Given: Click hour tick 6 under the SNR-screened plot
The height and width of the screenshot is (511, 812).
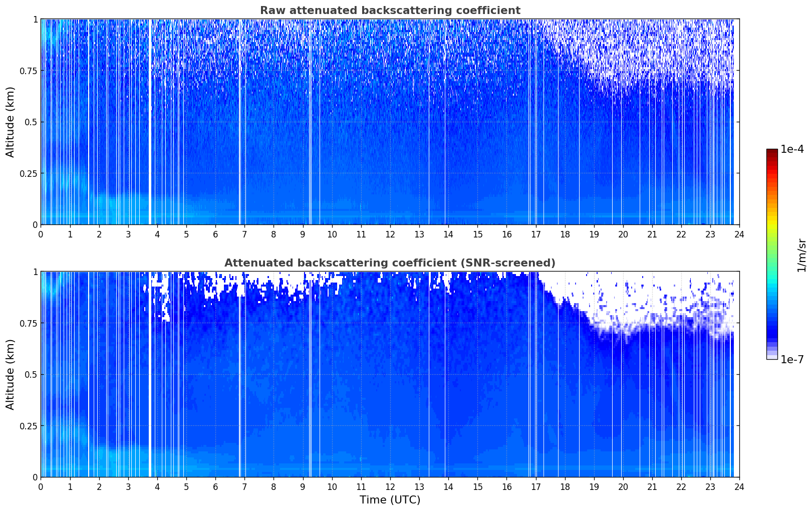Looking at the screenshot, I should 215,486.
